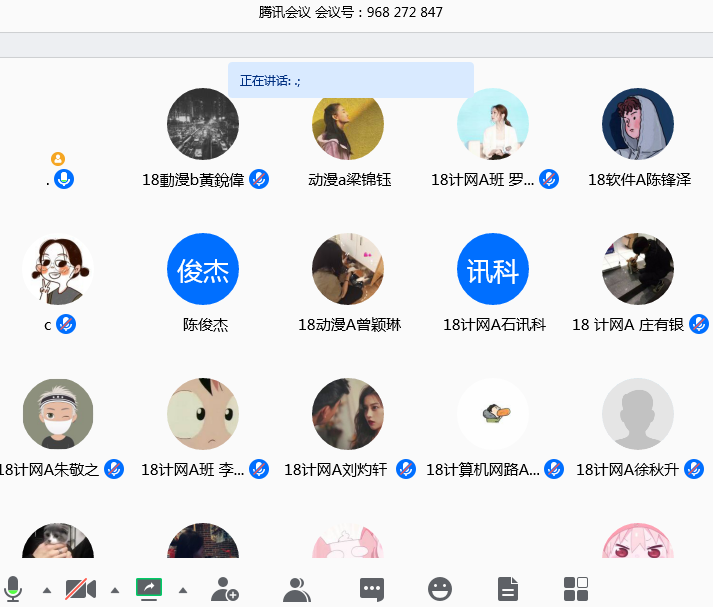Open the emoji reactions icon

pyautogui.click(x=440, y=589)
